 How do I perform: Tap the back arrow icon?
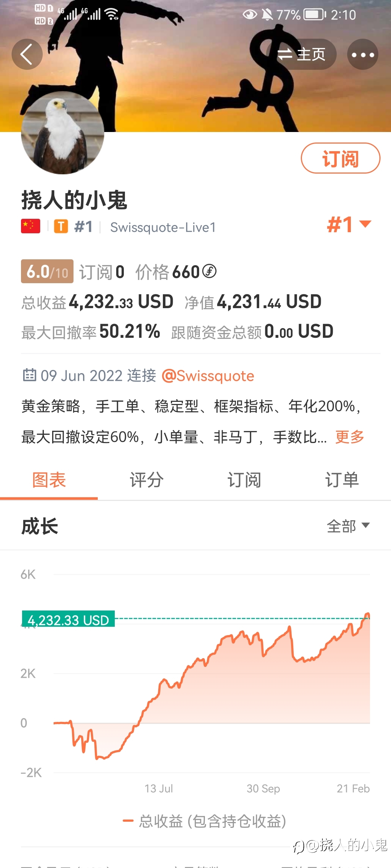click(x=27, y=54)
